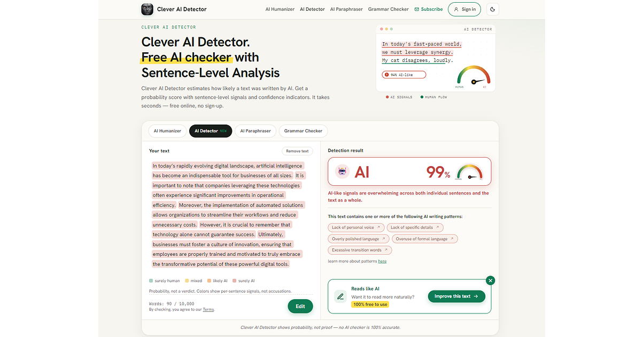Screen dimensions: 644x337
Task: Open the Terms link
Action: tap(208, 309)
